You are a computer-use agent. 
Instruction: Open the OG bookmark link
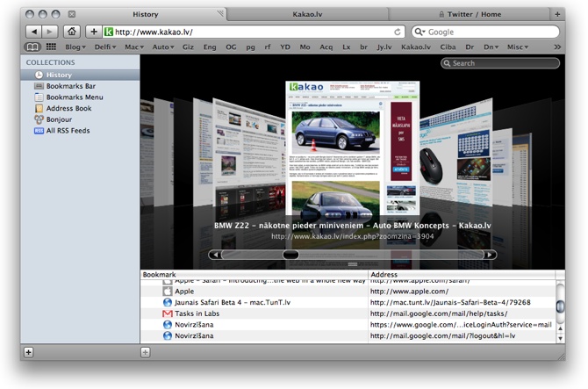(x=231, y=47)
